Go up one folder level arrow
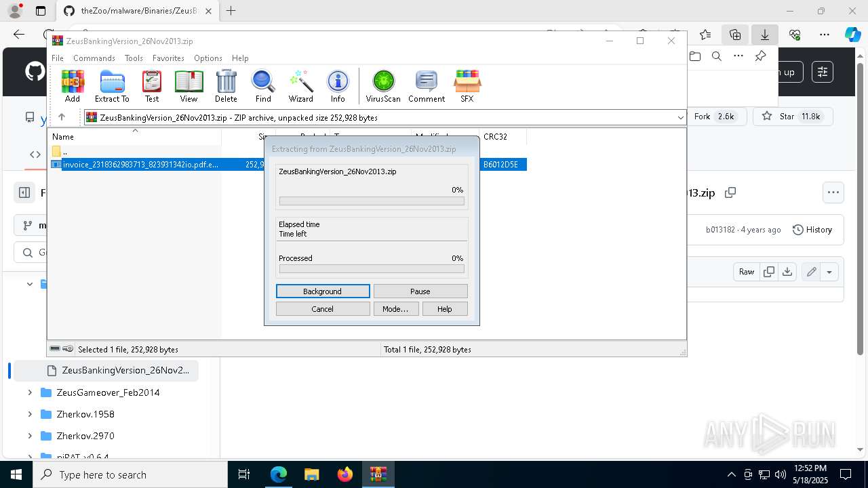 coord(62,117)
